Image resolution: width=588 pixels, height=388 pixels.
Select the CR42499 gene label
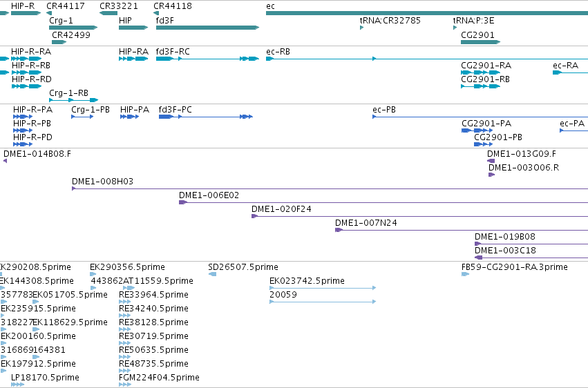tap(71, 35)
